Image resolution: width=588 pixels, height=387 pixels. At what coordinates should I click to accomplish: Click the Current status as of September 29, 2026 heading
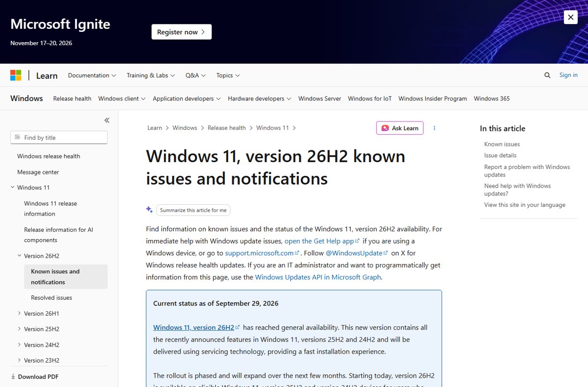[216, 303]
